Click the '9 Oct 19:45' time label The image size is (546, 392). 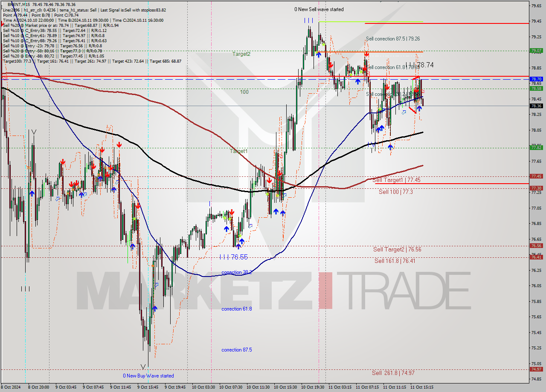176,387
